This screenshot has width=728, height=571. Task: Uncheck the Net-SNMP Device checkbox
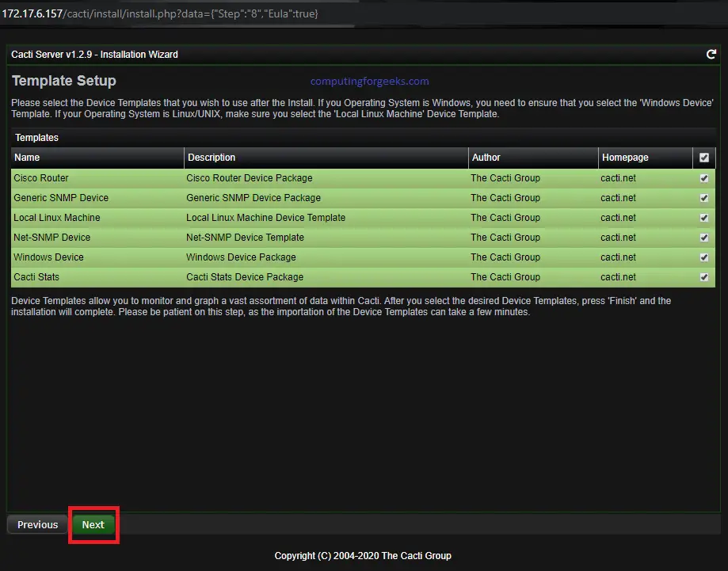(704, 238)
